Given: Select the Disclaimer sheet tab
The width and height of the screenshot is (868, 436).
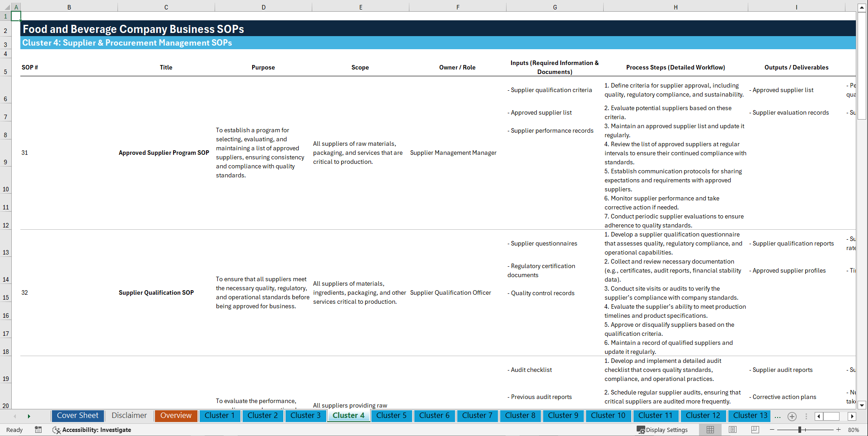Looking at the screenshot, I should [x=129, y=416].
